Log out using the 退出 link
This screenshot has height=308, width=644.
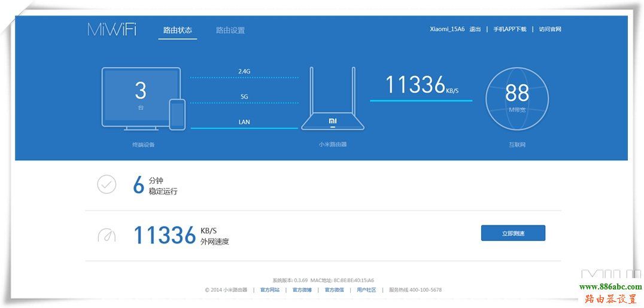point(475,29)
